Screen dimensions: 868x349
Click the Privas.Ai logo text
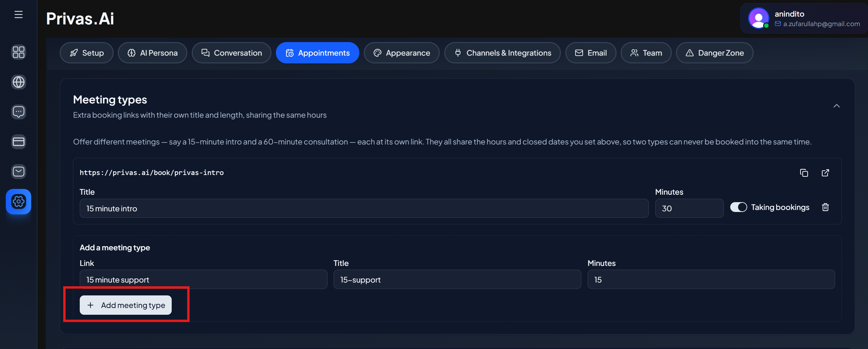click(80, 18)
